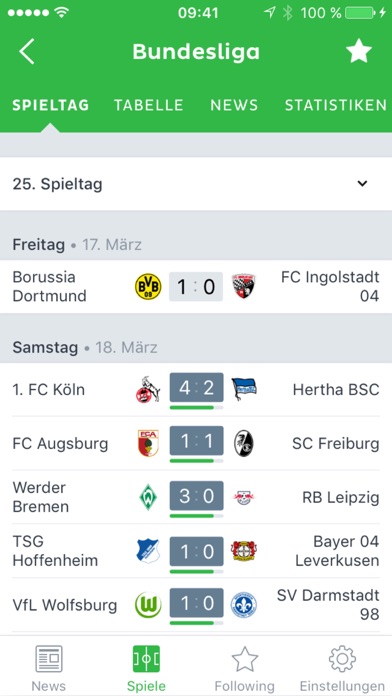The width and height of the screenshot is (392, 696).
Task: Switch to the Tabelle tab
Action: tap(148, 105)
